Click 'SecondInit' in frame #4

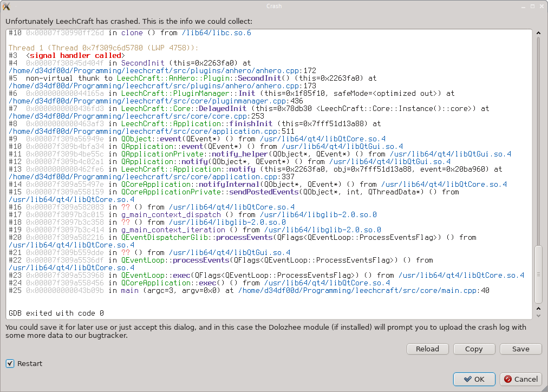point(142,63)
